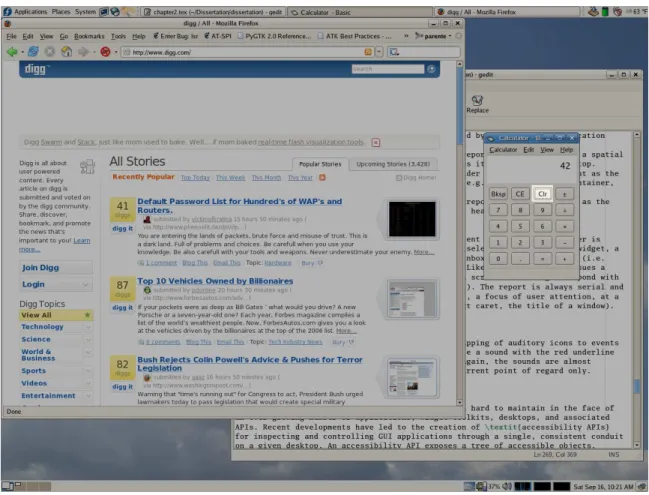Open the Firefox Bookmarks menu
This screenshot has height=495, width=649.
(89, 36)
